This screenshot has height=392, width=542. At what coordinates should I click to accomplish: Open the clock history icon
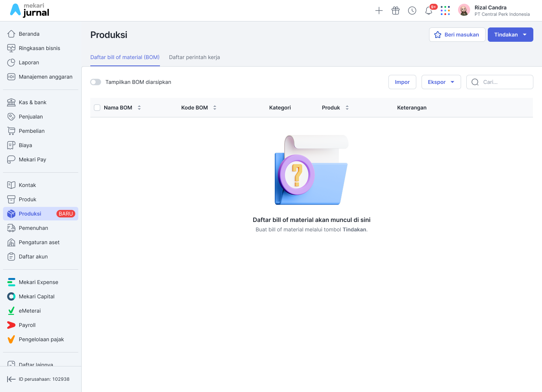click(412, 11)
